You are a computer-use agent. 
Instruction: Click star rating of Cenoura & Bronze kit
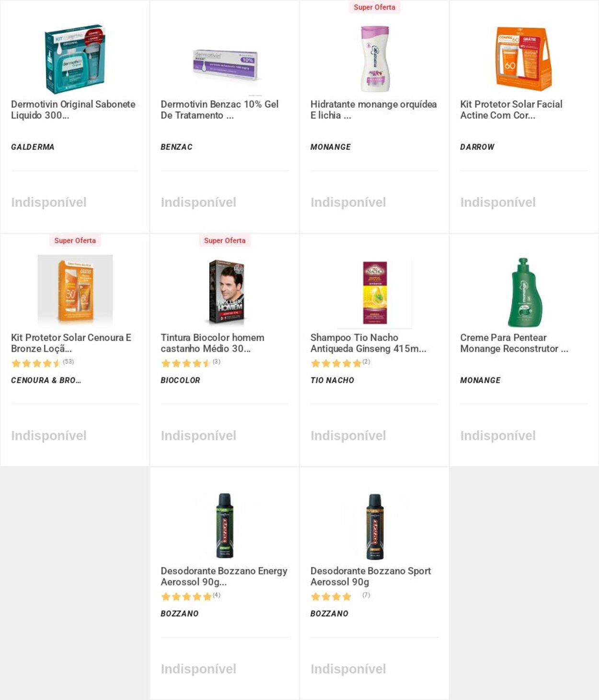pyautogui.click(x=36, y=363)
